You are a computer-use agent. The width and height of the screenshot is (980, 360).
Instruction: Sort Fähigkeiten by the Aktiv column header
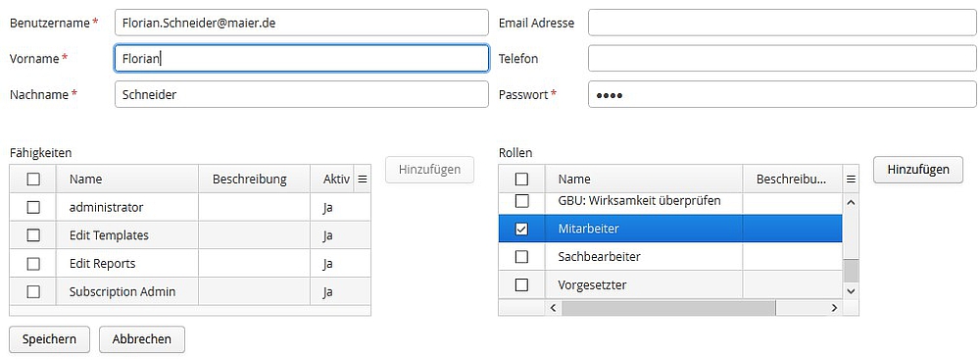[332, 180]
